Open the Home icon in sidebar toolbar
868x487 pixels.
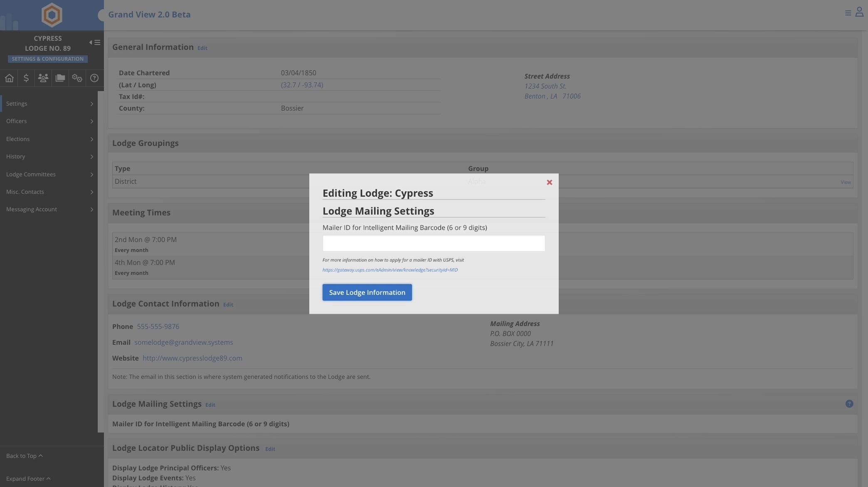click(9, 78)
